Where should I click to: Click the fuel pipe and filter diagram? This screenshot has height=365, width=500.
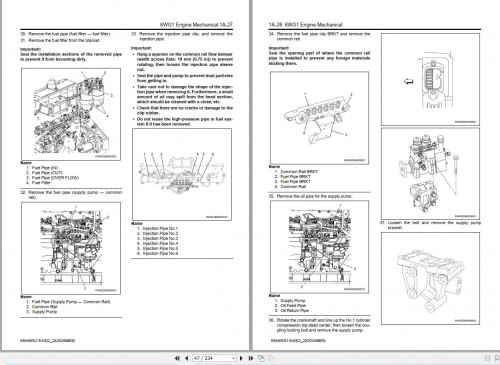71,114
